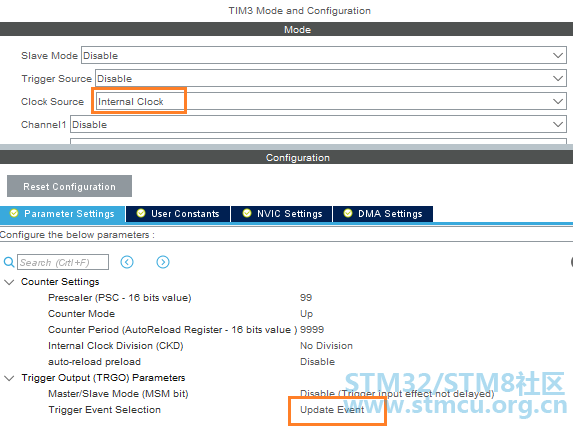
Task: Click the Reset Configuration button
Action: 69,186
